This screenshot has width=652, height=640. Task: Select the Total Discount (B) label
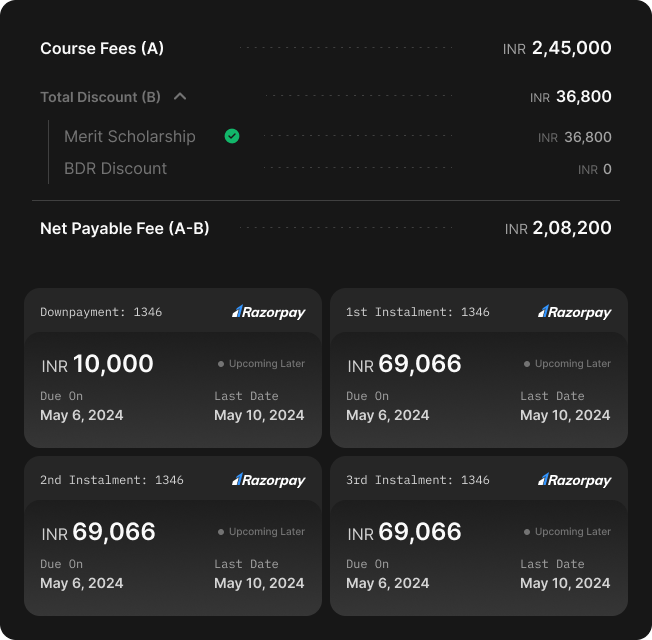tap(100, 97)
